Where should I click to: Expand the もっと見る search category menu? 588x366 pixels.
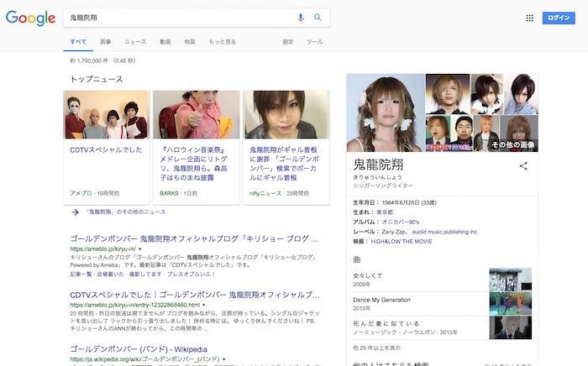(x=222, y=41)
